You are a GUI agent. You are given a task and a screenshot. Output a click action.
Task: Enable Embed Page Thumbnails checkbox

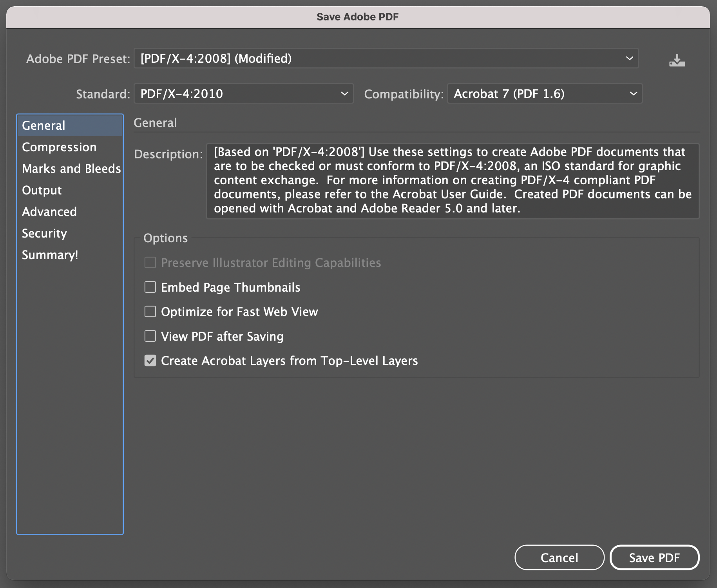150,287
